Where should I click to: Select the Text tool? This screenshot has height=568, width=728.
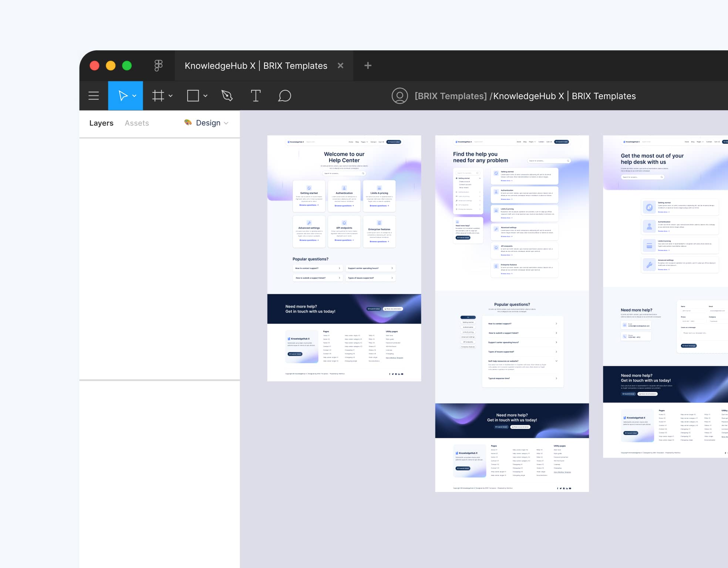pos(256,96)
